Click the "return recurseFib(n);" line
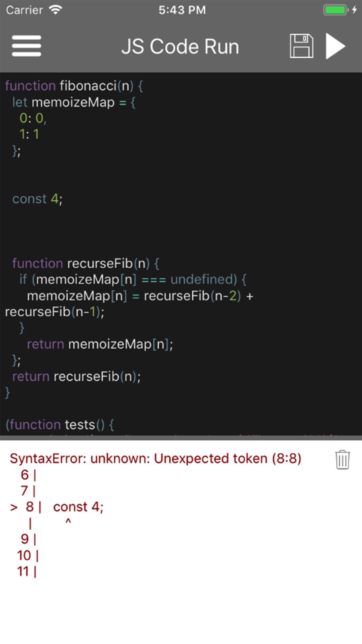 coord(76,377)
